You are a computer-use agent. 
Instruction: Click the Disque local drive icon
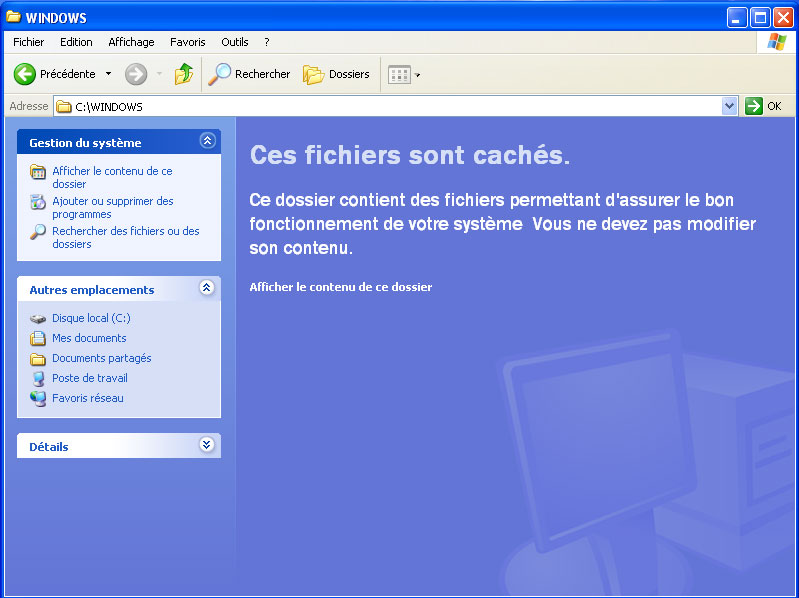click(38, 319)
